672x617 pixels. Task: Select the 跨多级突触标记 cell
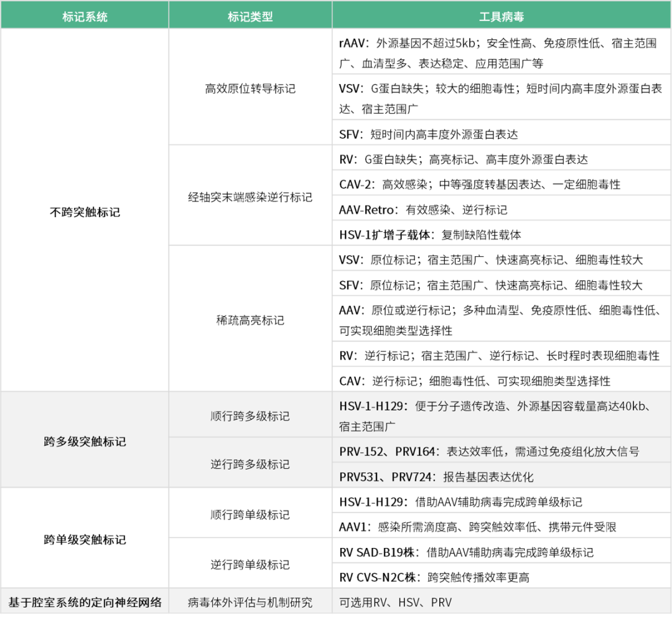85,442
